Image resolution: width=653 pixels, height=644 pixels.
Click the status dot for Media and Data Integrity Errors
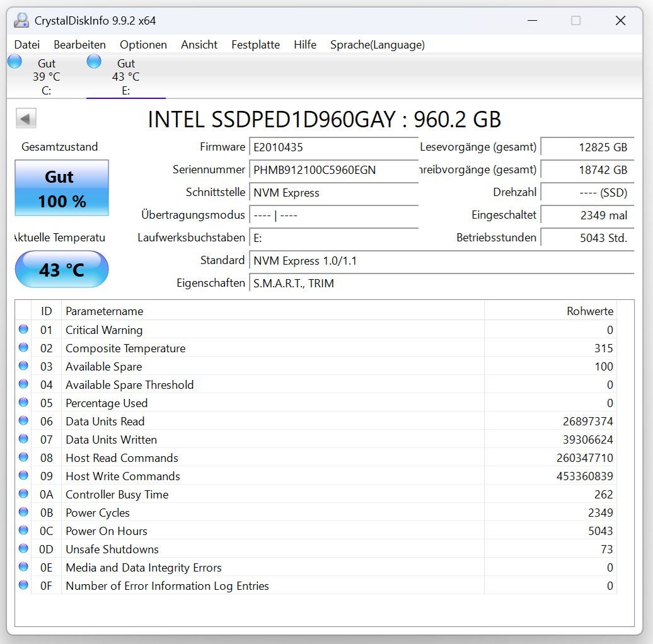(23, 567)
